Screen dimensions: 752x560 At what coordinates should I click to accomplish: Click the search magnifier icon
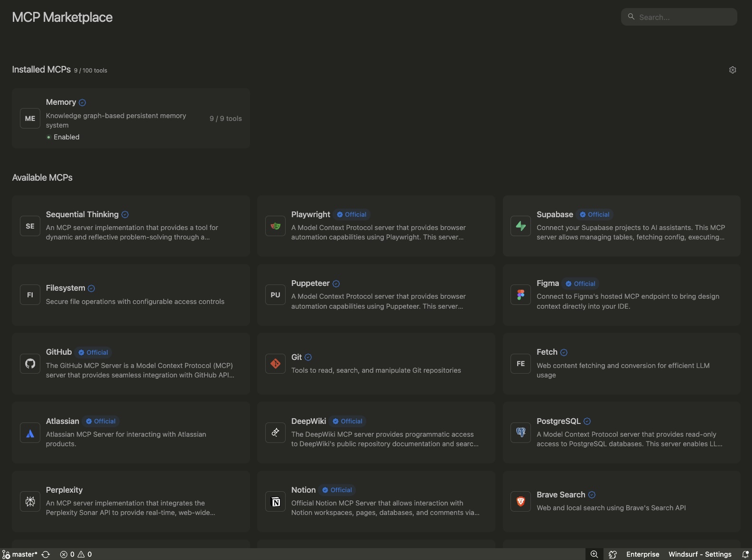click(x=631, y=17)
